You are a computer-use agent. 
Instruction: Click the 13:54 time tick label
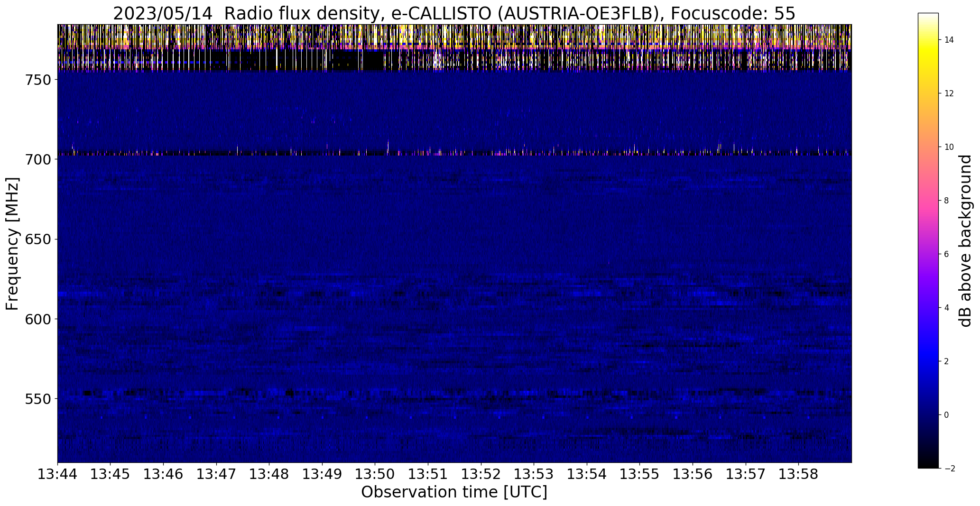pos(587,474)
